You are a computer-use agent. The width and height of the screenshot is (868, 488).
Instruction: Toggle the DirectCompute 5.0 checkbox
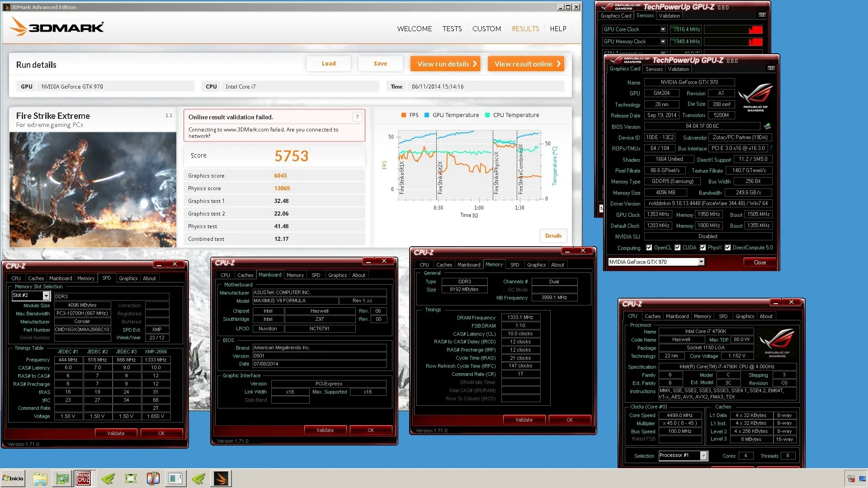(x=728, y=248)
